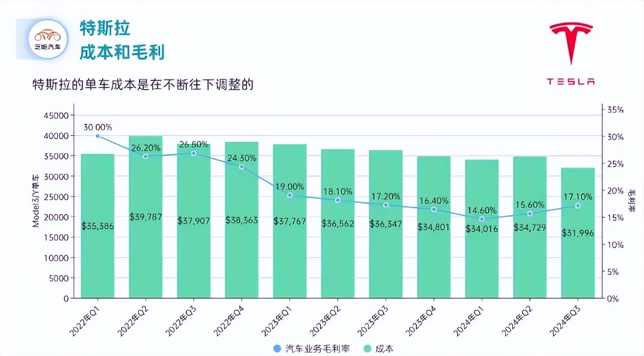Click the 18.10% line data point
The width and height of the screenshot is (644, 356).
tap(337, 200)
